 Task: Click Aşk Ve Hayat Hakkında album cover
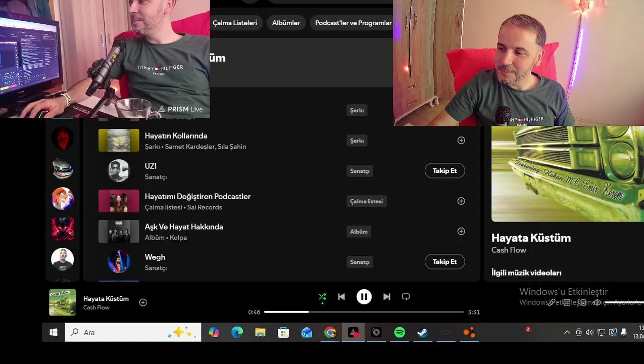click(x=119, y=232)
